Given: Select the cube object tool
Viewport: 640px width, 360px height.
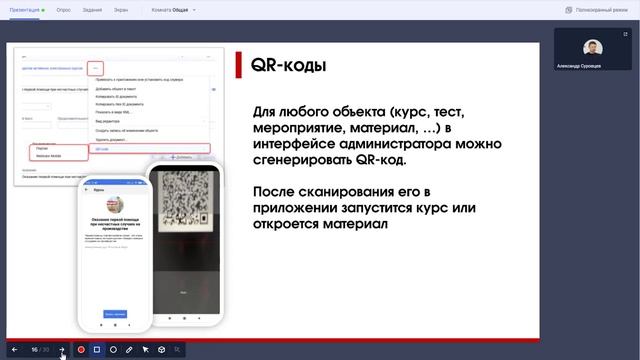Looking at the screenshot, I should pos(162,349).
